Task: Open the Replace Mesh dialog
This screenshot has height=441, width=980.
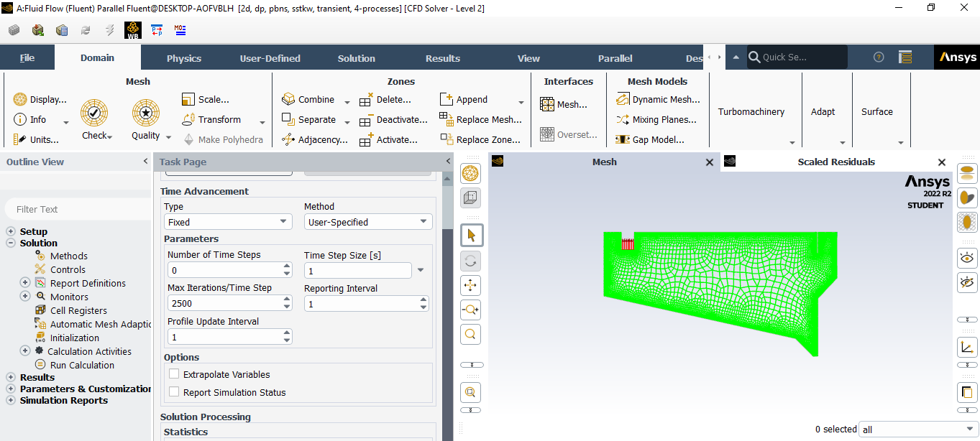Action: pos(481,119)
